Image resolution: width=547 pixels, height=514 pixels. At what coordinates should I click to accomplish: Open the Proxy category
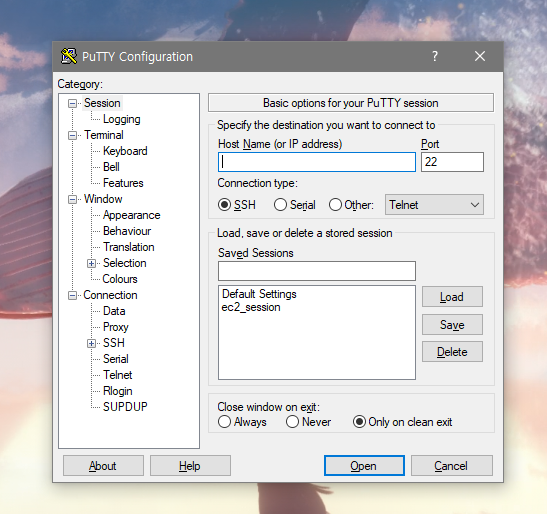coord(116,327)
